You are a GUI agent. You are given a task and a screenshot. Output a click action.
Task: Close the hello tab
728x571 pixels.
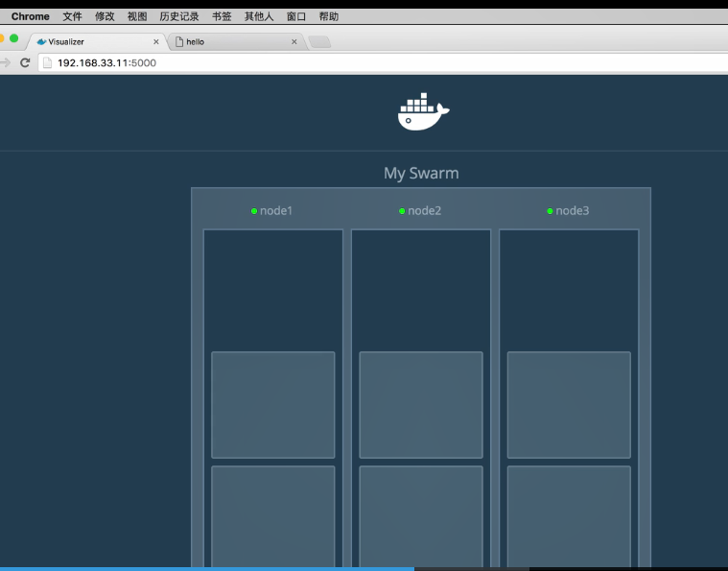click(294, 42)
